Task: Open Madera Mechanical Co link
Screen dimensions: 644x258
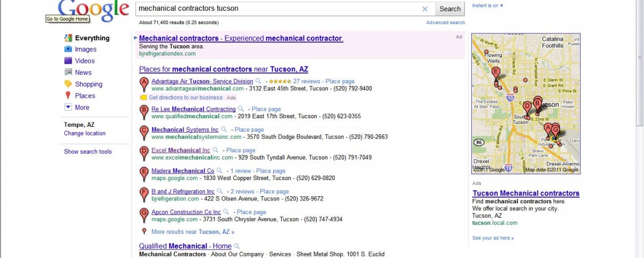Action: click(x=183, y=171)
